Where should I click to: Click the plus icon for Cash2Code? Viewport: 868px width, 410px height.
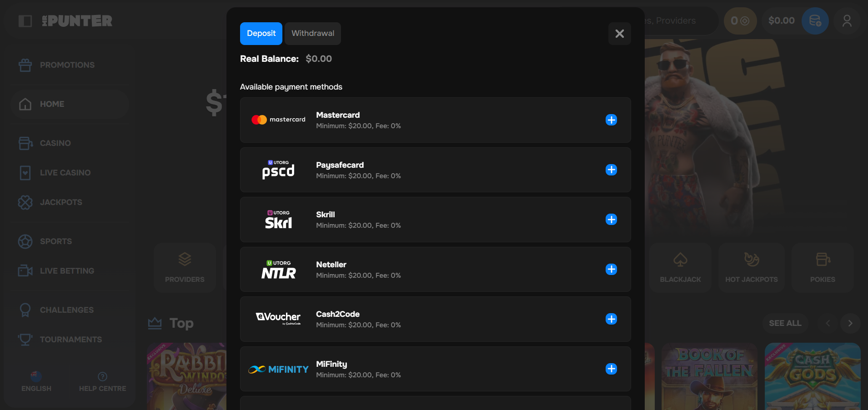[611, 319]
